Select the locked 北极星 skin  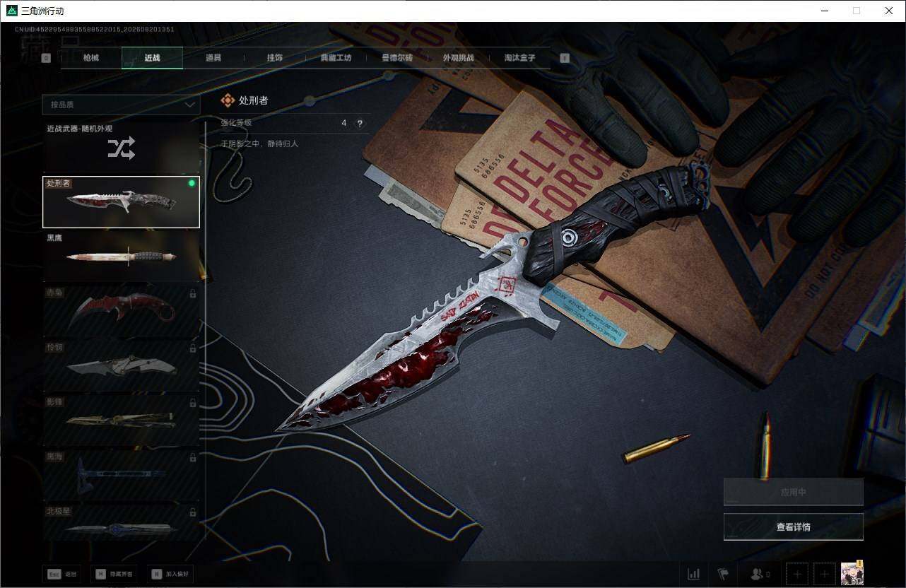[x=121, y=523]
